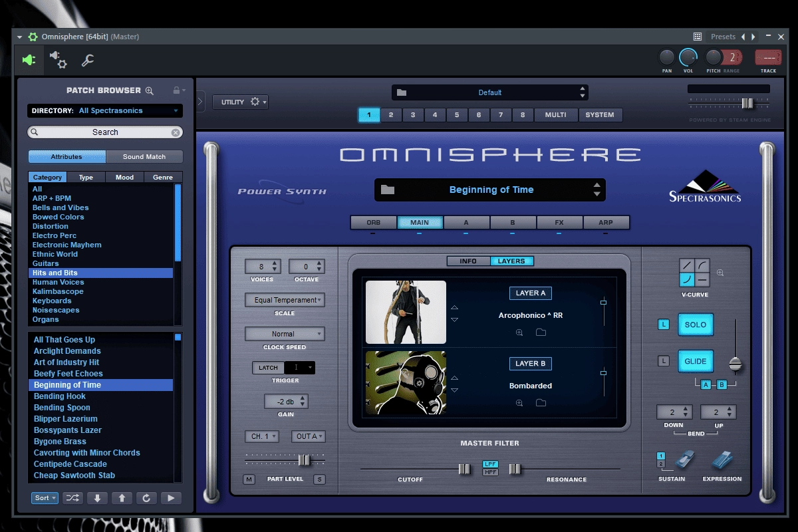Select the flat velocity curve shape
Image resolution: width=798 pixels, height=532 pixels.
[702, 280]
